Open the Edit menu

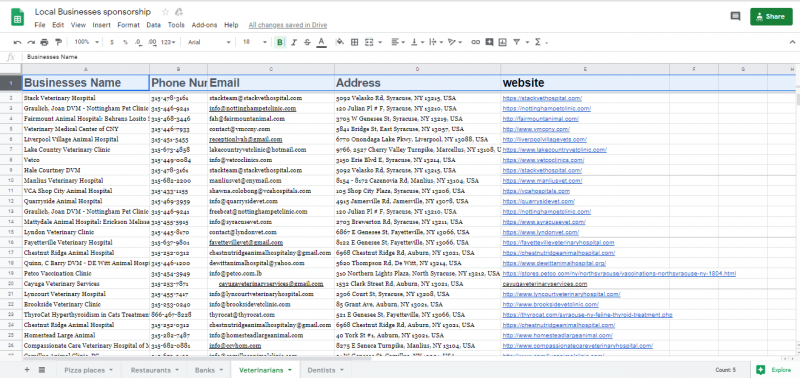58,25
